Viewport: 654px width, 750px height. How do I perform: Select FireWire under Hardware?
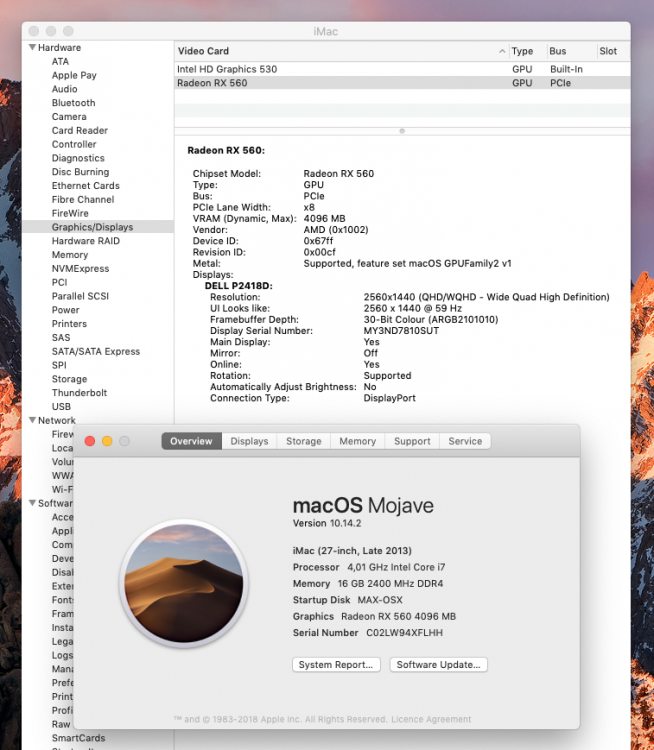click(x=70, y=213)
